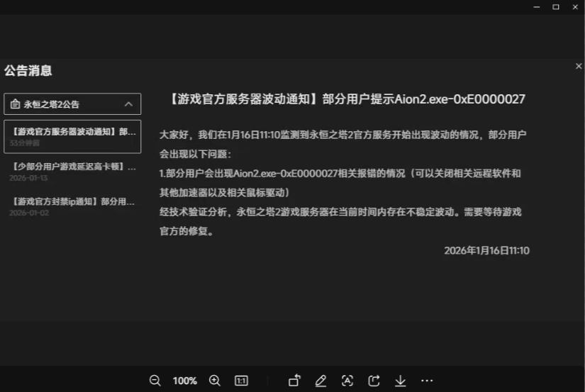Open the 永恒之塔2公告 category dropdown
Screen dimensions: 585x392
(x=64, y=104)
